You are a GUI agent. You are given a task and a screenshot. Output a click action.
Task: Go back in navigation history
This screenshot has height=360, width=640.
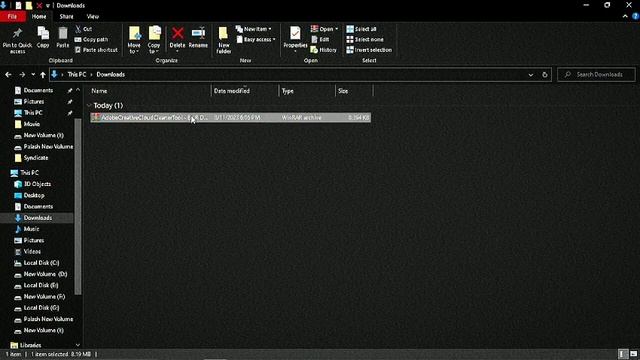(x=8, y=75)
